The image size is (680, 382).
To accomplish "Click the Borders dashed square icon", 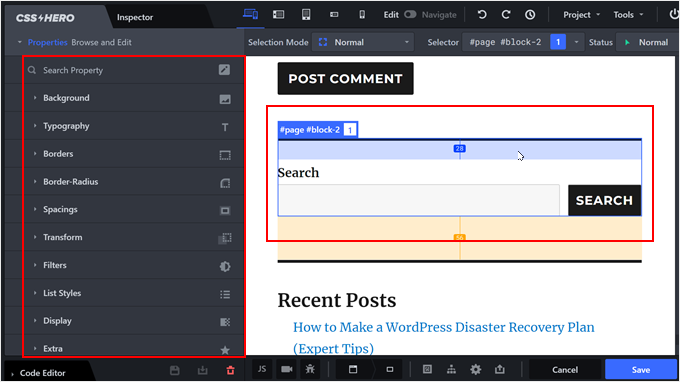I will [x=225, y=155].
